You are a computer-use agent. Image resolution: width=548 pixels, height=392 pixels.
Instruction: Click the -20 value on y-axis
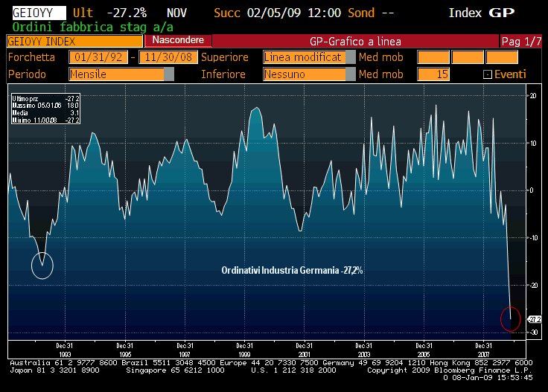533,285
